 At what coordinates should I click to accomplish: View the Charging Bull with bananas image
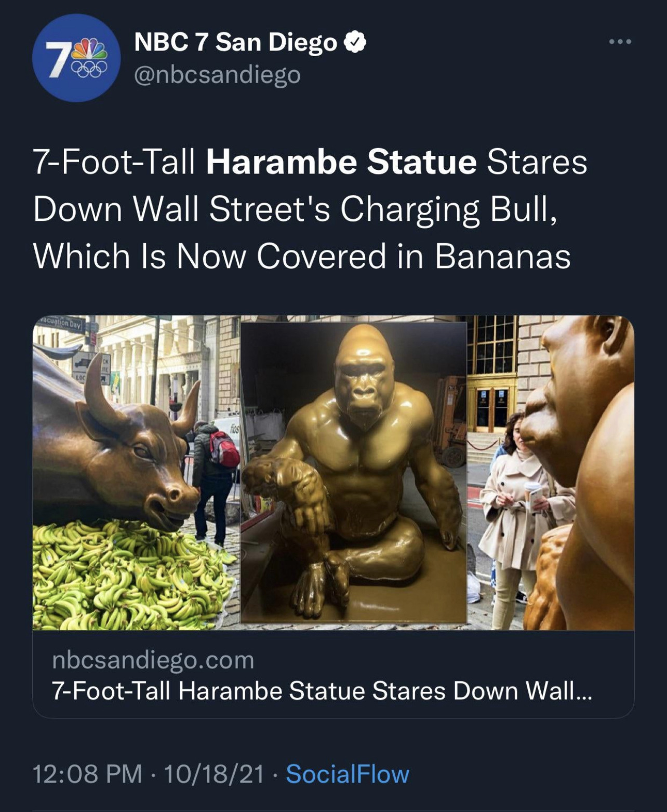click(x=136, y=473)
